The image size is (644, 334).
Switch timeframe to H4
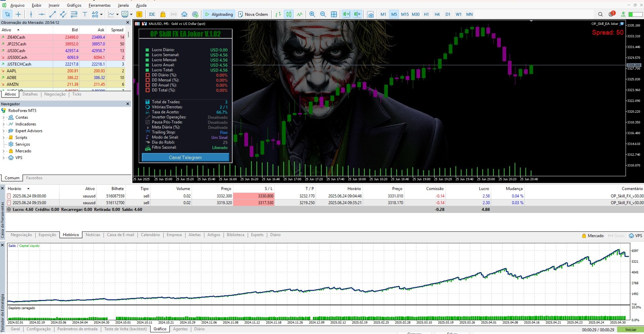click(x=437, y=14)
